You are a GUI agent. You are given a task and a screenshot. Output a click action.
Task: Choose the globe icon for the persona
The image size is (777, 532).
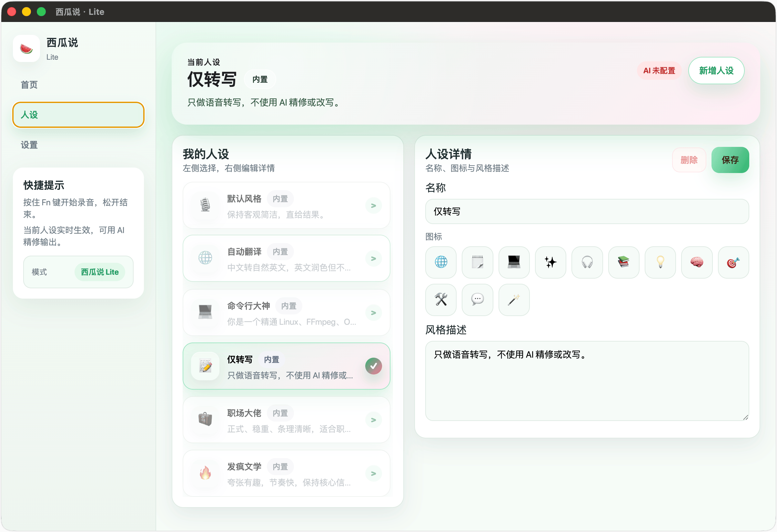point(441,262)
